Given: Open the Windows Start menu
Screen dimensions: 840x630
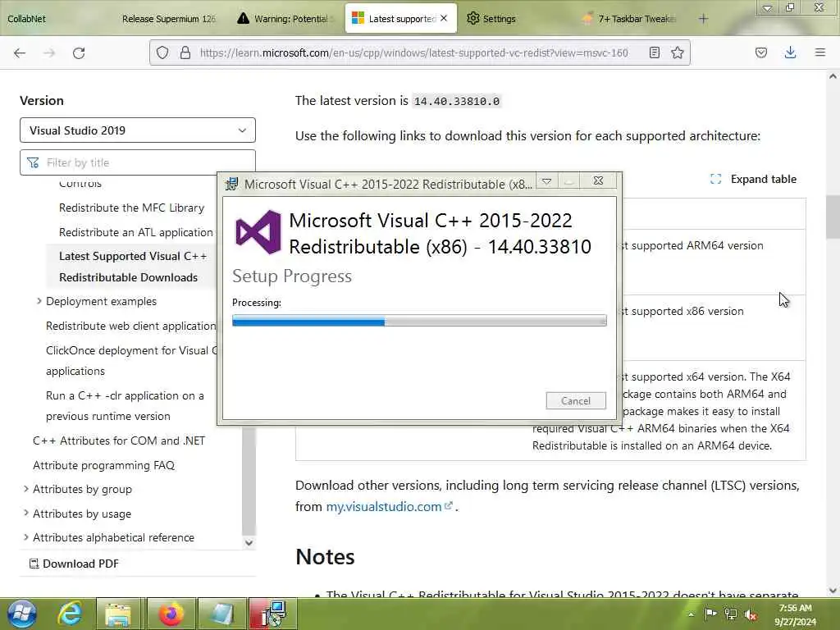Looking at the screenshot, I should (x=21, y=614).
